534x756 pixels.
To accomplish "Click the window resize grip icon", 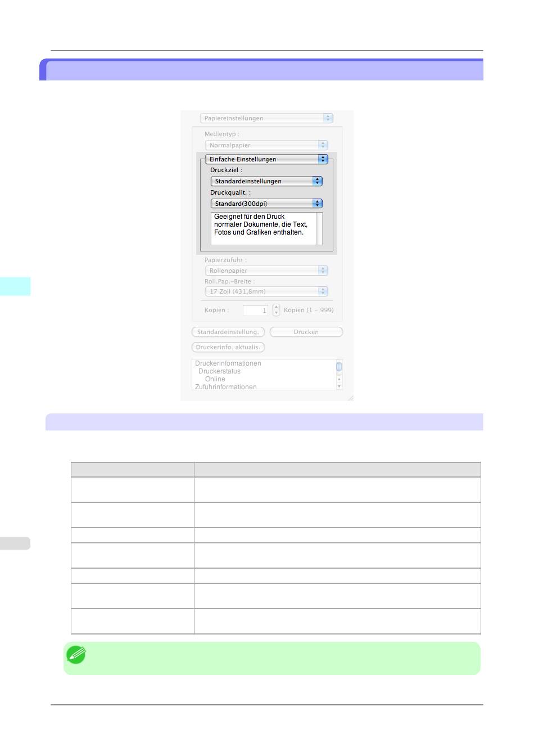I will point(350,398).
